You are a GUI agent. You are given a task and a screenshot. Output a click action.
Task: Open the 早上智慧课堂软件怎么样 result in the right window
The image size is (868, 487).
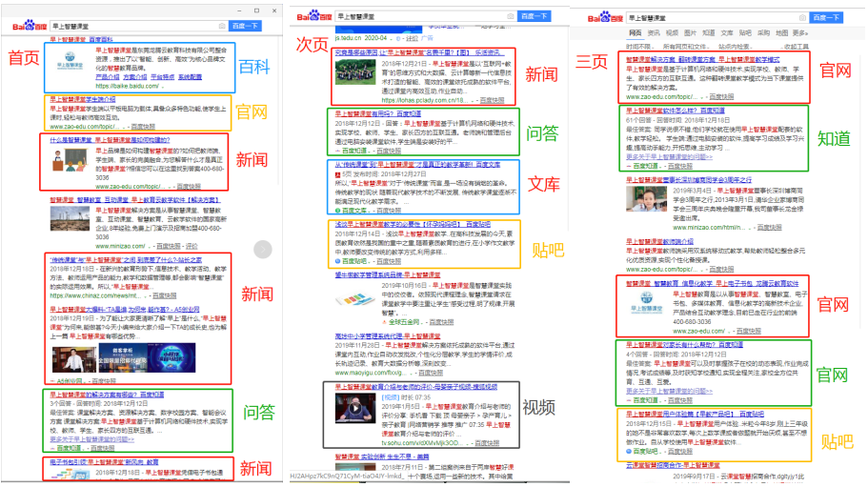[x=675, y=111]
